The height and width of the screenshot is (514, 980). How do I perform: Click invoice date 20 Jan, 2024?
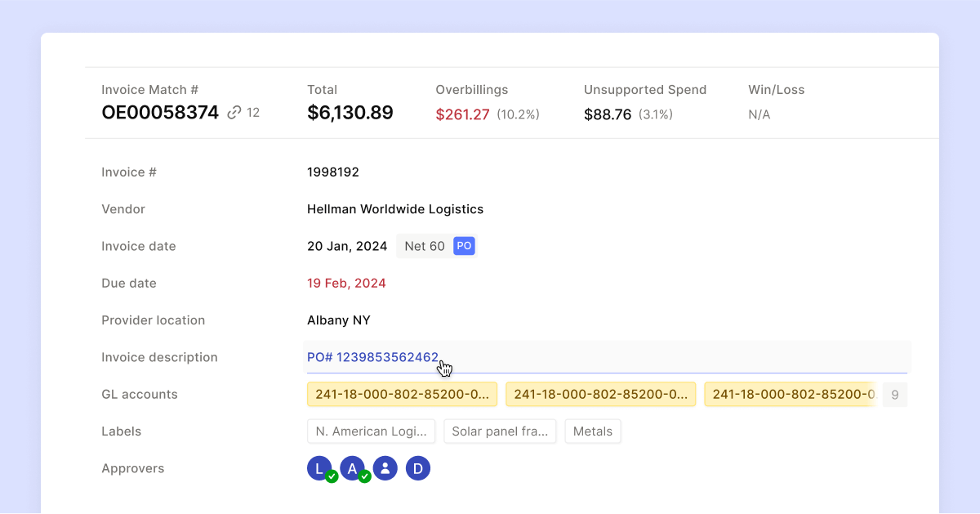(347, 246)
